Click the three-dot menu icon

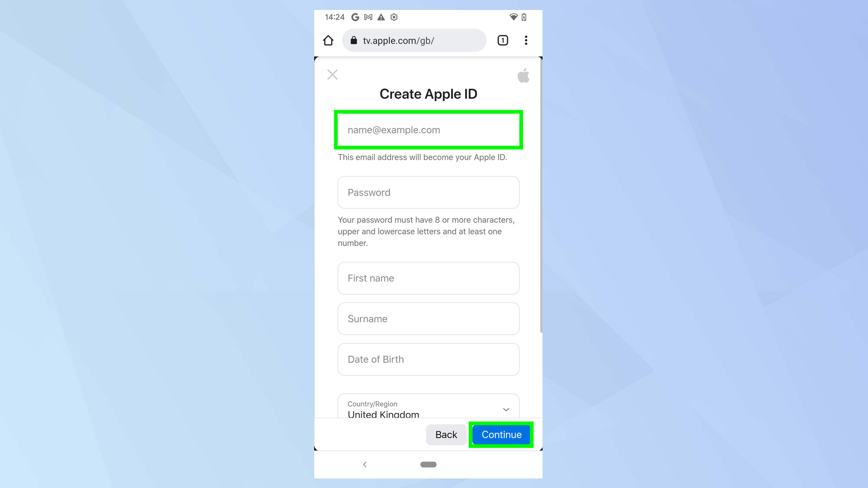coord(526,40)
